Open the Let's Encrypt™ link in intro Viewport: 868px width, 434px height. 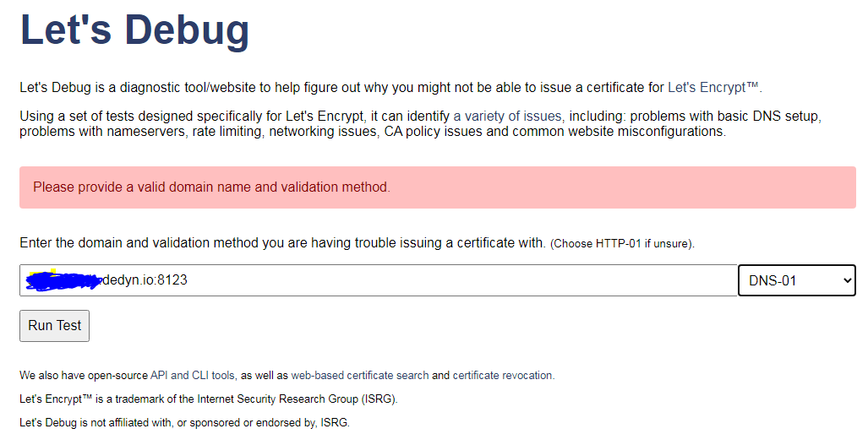(x=713, y=87)
